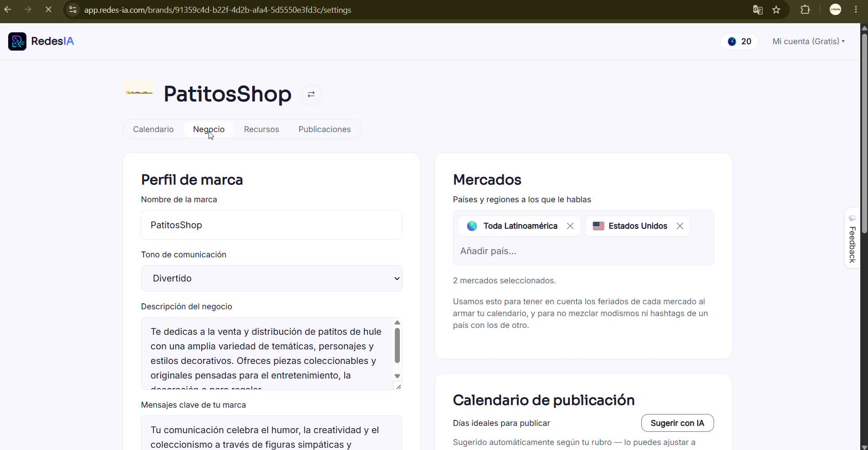The height and width of the screenshot is (450, 868).
Task: Click the globe icon on Toda Latinoamérica
Action: tap(472, 226)
